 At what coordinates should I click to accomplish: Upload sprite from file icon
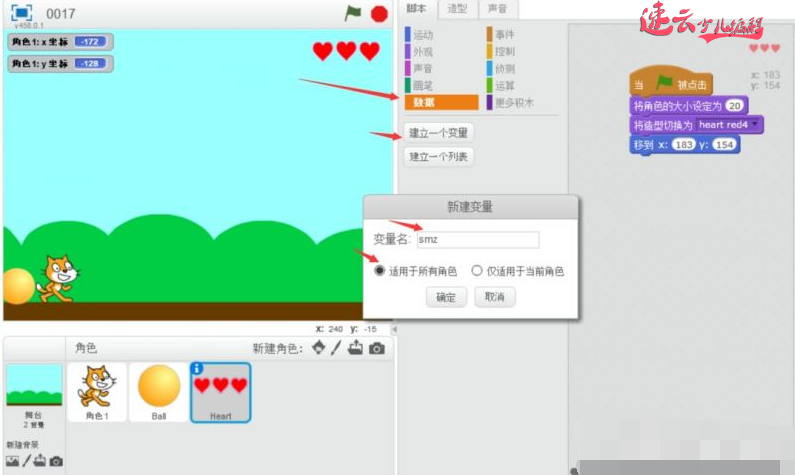[x=355, y=348]
